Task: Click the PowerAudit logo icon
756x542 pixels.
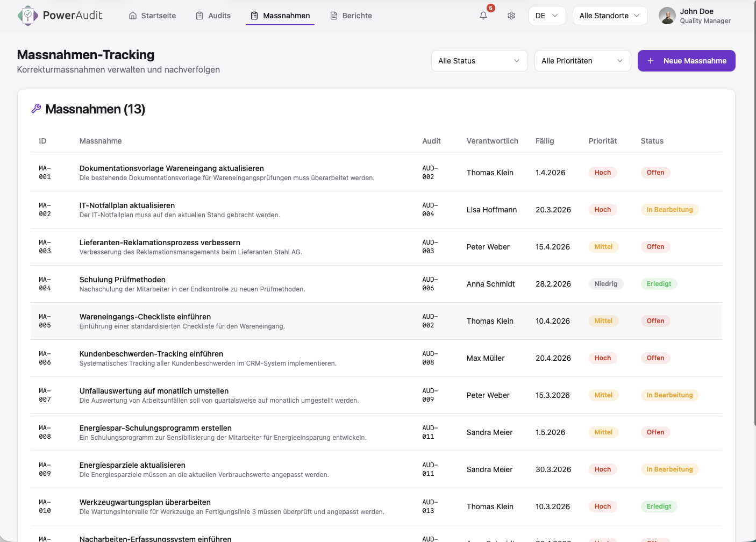Action: (27, 16)
